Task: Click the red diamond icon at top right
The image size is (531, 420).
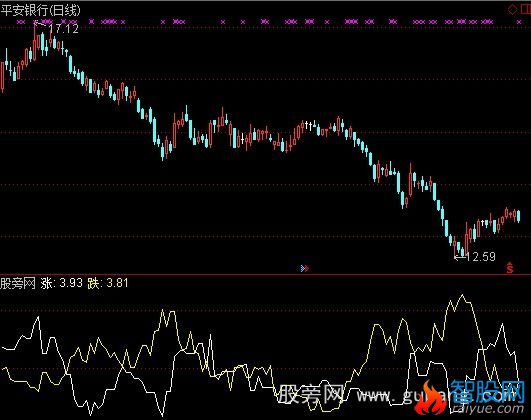Action: (x=512, y=9)
